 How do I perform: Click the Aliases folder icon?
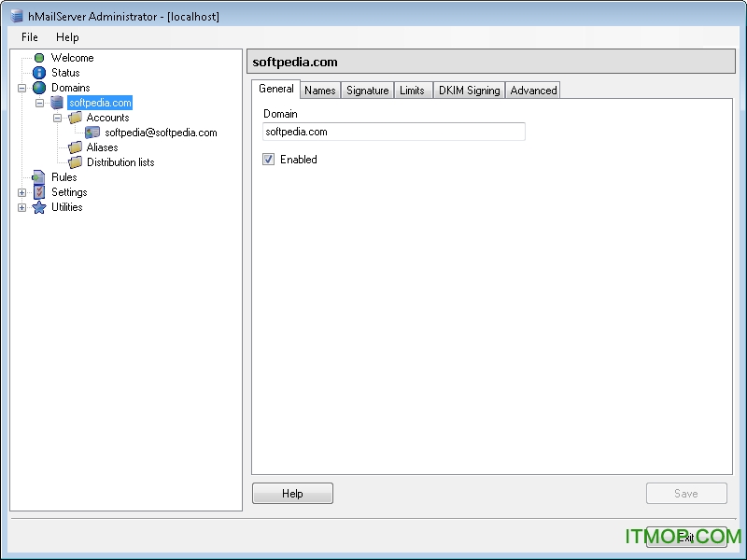pyautogui.click(x=76, y=147)
